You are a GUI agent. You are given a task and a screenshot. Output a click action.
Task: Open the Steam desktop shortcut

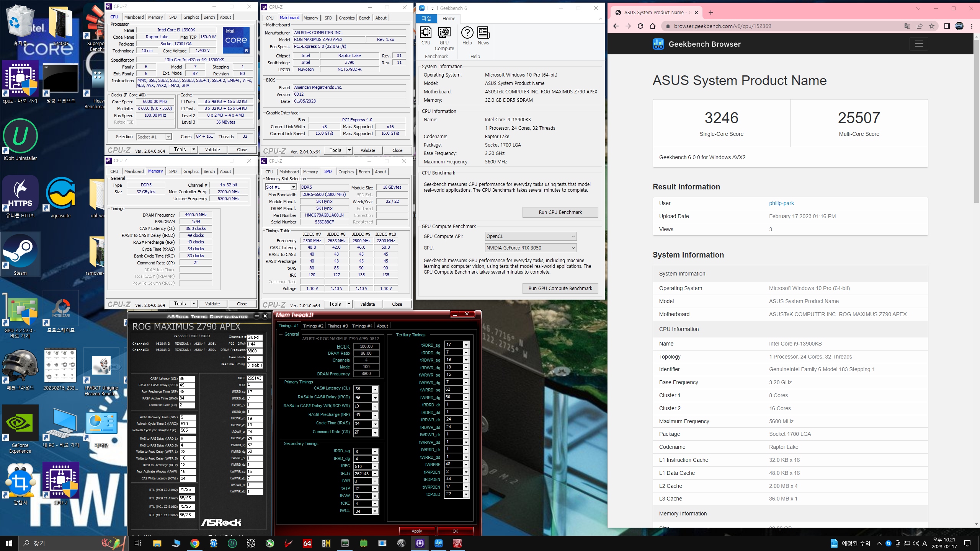20,254
